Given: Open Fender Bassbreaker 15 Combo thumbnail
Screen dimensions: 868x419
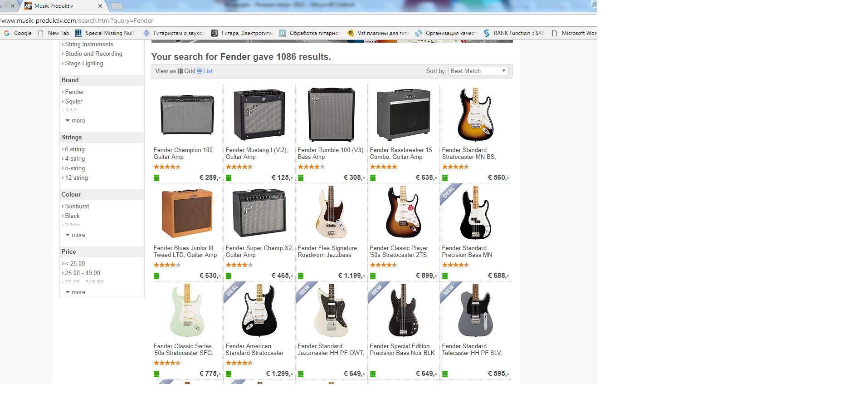Looking at the screenshot, I should 403,114.
